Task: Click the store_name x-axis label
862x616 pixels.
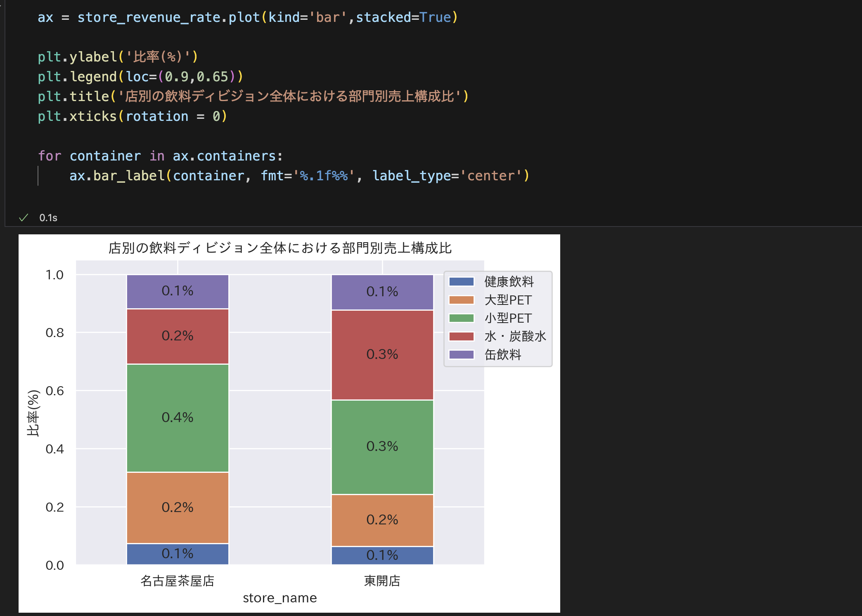Action: coord(280,598)
